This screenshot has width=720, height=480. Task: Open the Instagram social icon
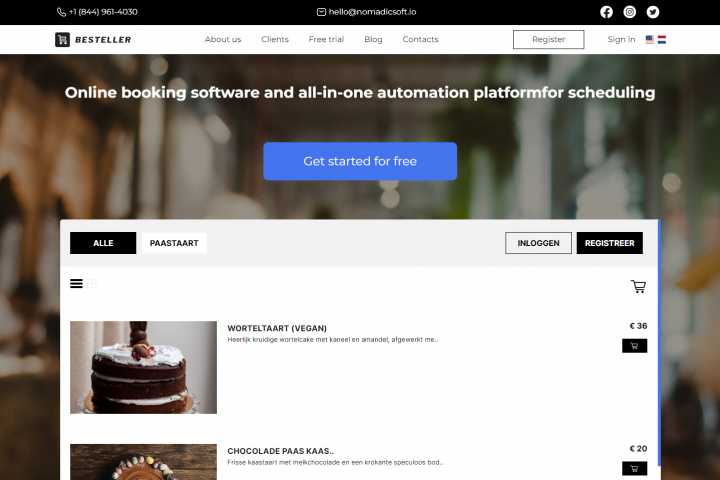point(630,12)
